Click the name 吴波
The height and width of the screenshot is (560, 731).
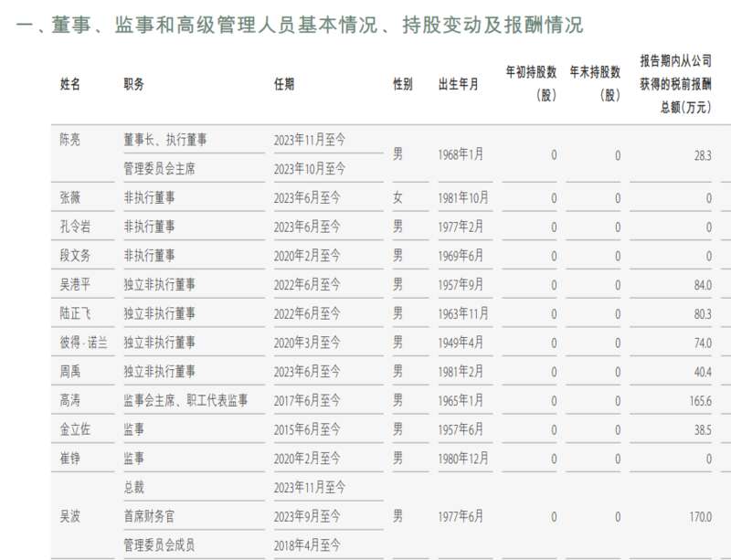[70, 516]
